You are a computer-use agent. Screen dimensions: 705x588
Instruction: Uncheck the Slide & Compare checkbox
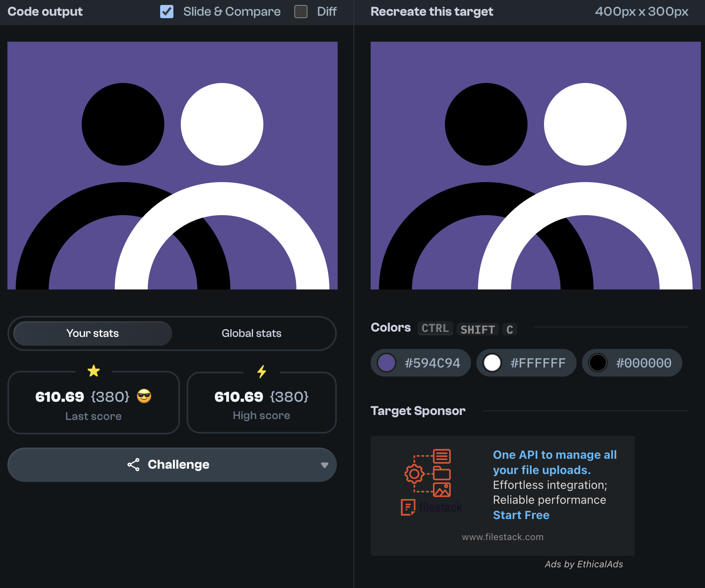(x=167, y=12)
